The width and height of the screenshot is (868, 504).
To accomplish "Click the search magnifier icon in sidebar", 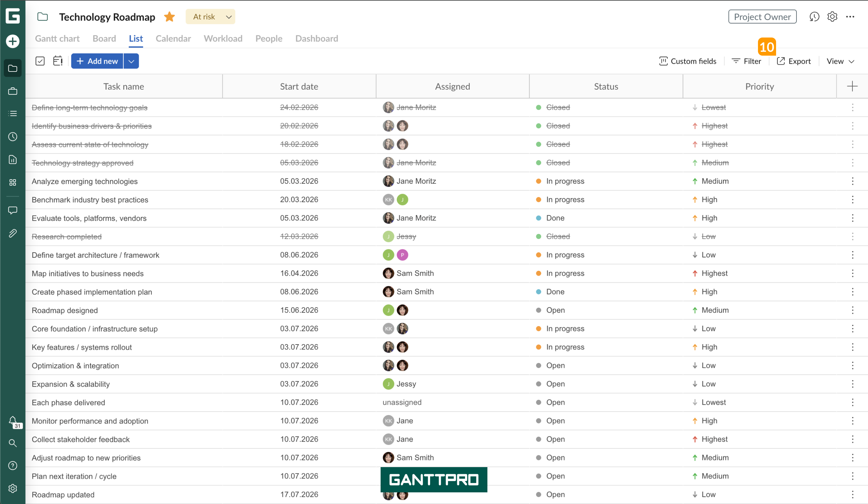I will tap(13, 443).
